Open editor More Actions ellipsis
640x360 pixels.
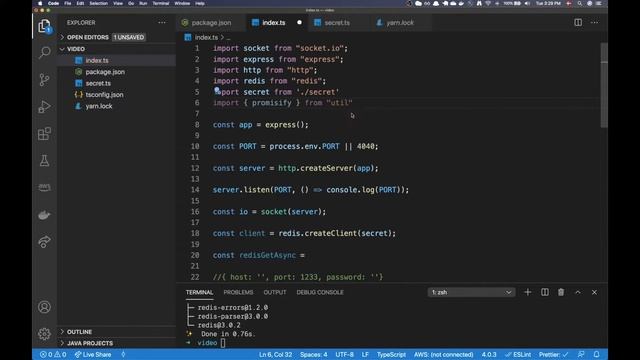594,22
